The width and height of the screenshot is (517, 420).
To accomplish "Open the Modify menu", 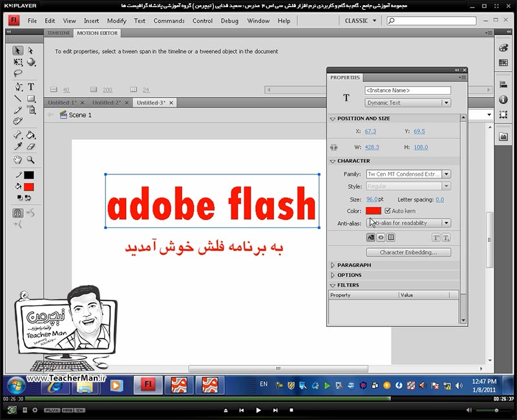I will (x=117, y=21).
